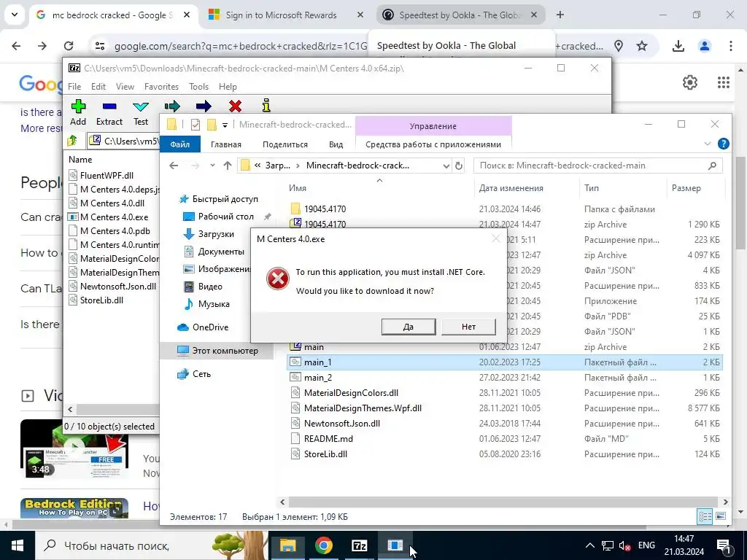Click Нет button in .NET Core dialog
The width and height of the screenshot is (747, 560).
tap(468, 327)
